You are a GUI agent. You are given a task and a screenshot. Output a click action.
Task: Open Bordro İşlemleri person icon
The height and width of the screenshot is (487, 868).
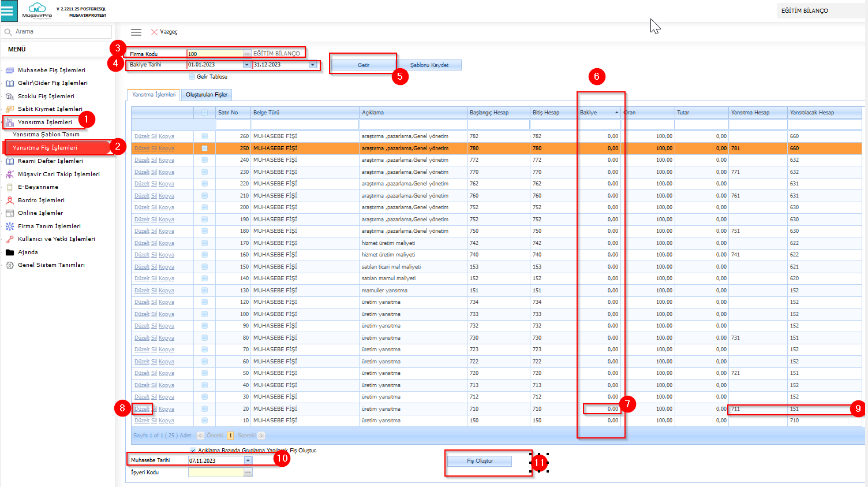coord(10,200)
